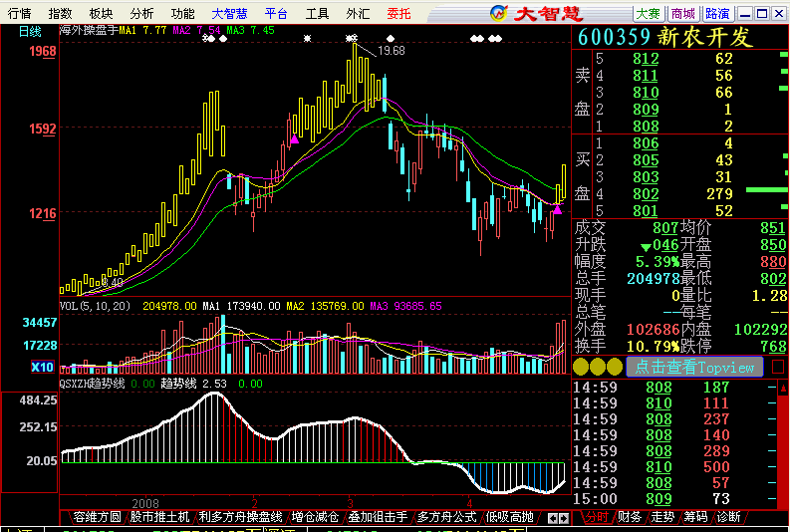Screen dimensions: 790x532
Task: Click the 大赛 button
Action: pyautogui.click(x=648, y=14)
